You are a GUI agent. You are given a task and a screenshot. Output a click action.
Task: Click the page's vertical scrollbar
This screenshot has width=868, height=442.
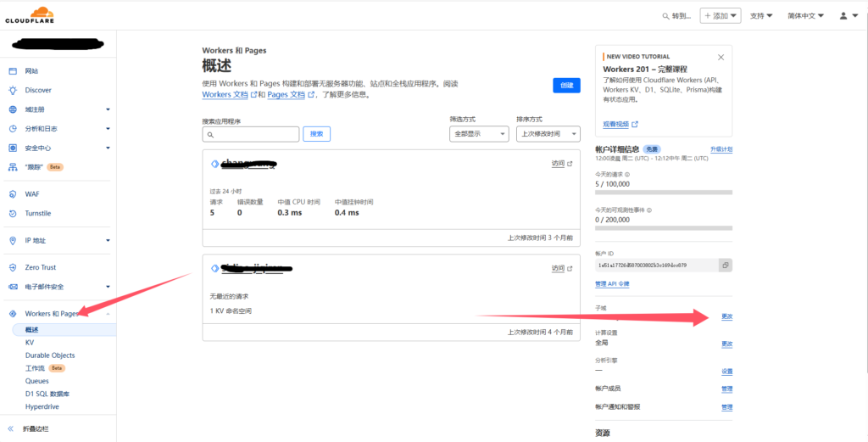point(865,194)
